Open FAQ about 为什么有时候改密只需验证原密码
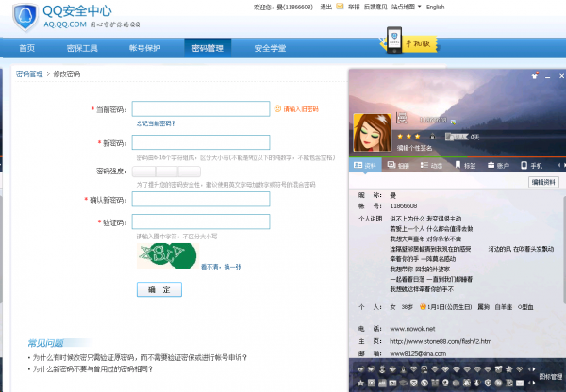The image size is (566, 392). click(140, 357)
